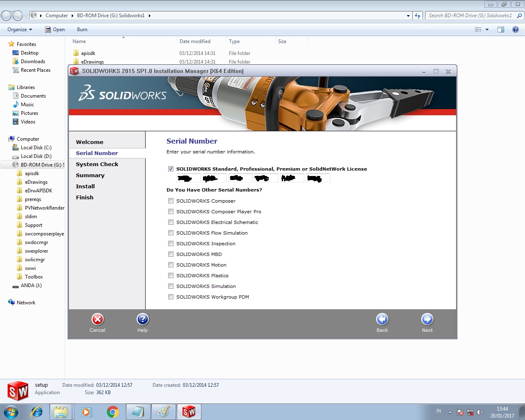Select the Install step

(x=85, y=187)
